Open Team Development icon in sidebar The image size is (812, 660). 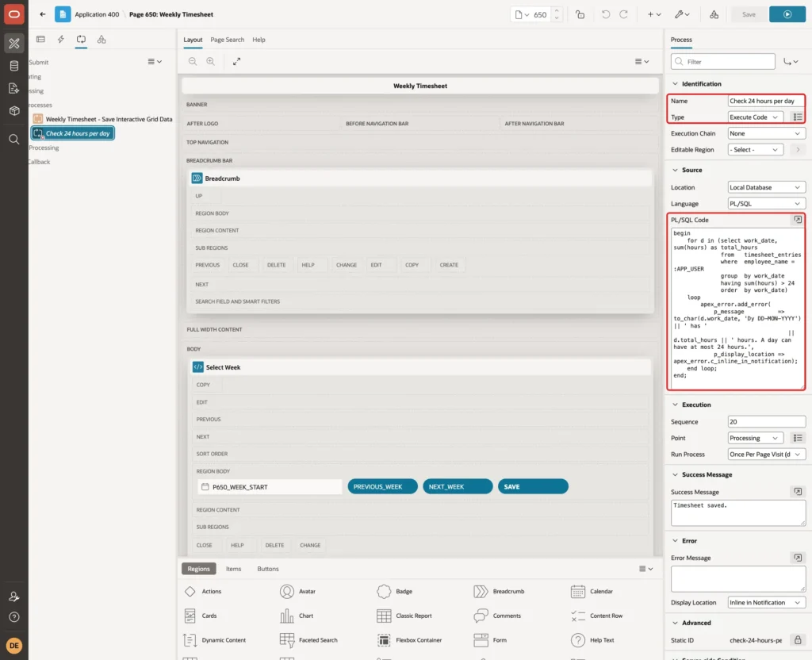point(14,89)
